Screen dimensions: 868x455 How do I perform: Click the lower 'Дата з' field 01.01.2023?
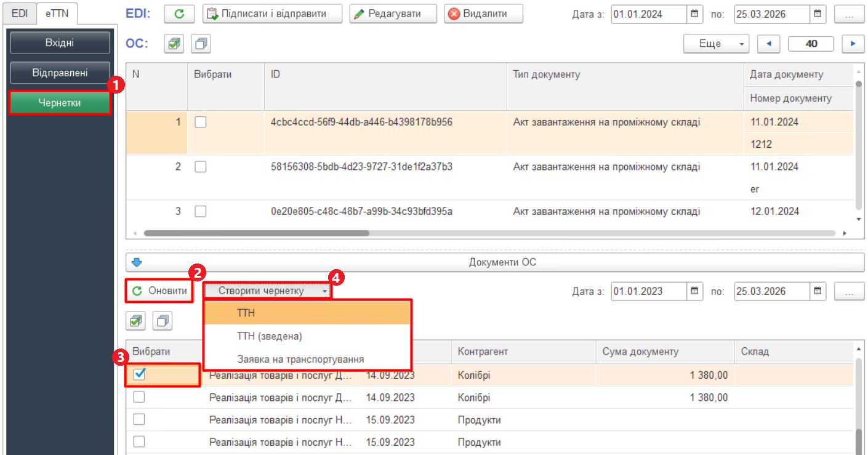(649, 291)
